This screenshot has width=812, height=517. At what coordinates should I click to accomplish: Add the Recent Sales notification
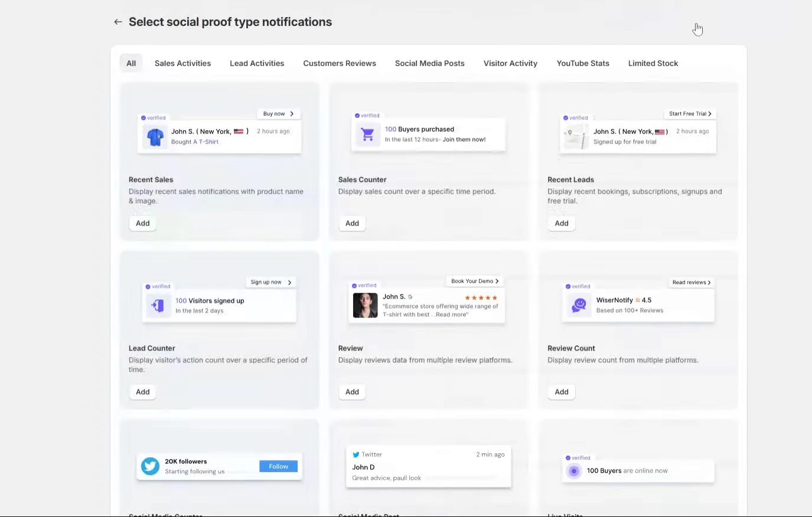click(x=143, y=223)
